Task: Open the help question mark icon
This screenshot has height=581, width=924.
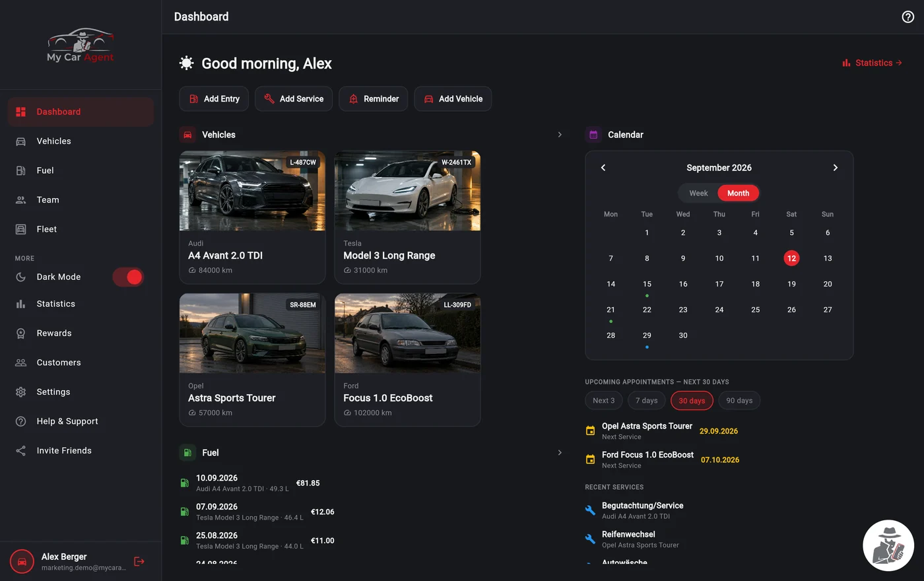Action: pyautogui.click(x=908, y=17)
